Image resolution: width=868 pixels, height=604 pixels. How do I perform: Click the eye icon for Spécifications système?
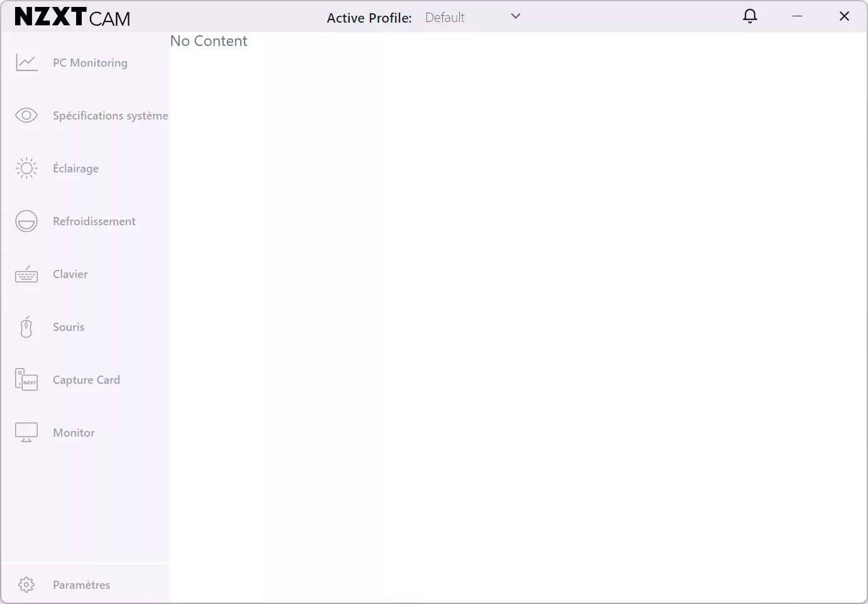[26, 116]
